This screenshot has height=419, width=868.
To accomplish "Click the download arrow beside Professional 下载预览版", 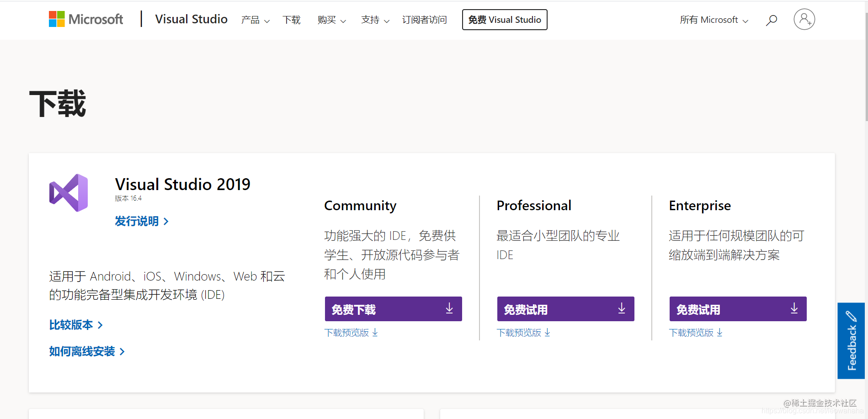I will coord(548,333).
